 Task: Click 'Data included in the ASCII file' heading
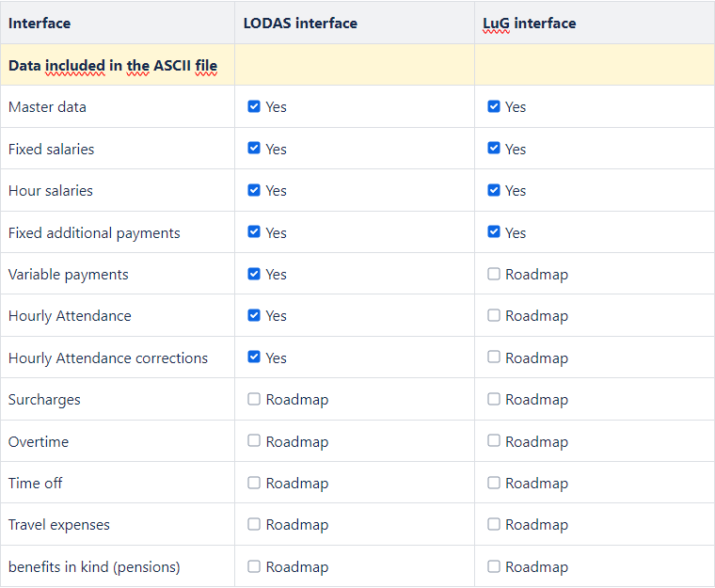click(x=113, y=66)
